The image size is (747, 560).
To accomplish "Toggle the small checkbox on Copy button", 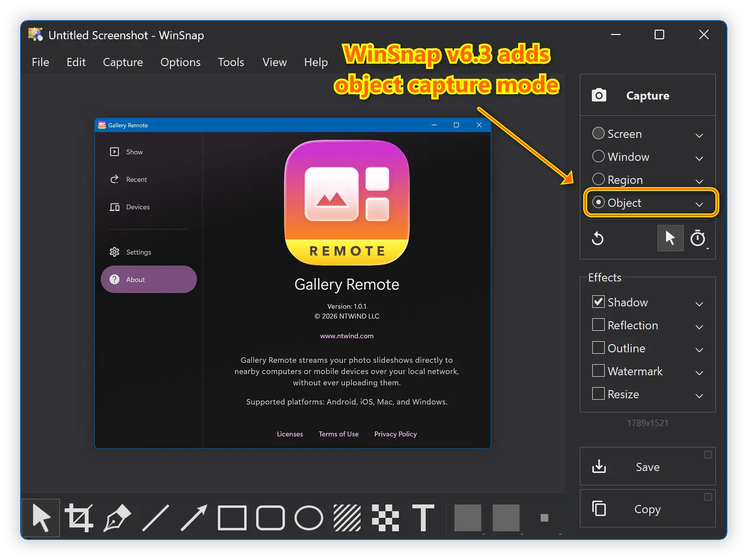I will (708, 497).
